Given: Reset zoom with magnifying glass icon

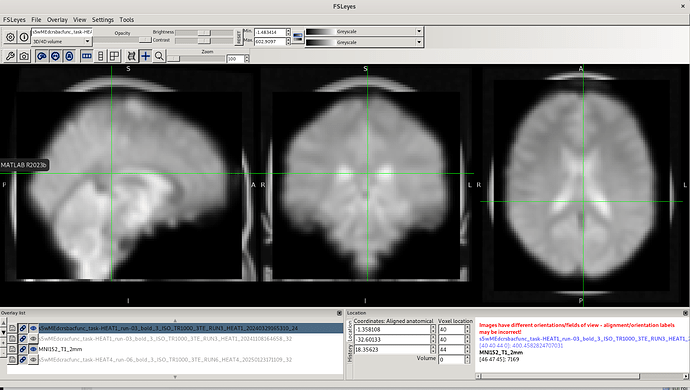Looking at the screenshot, I should point(159,56).
